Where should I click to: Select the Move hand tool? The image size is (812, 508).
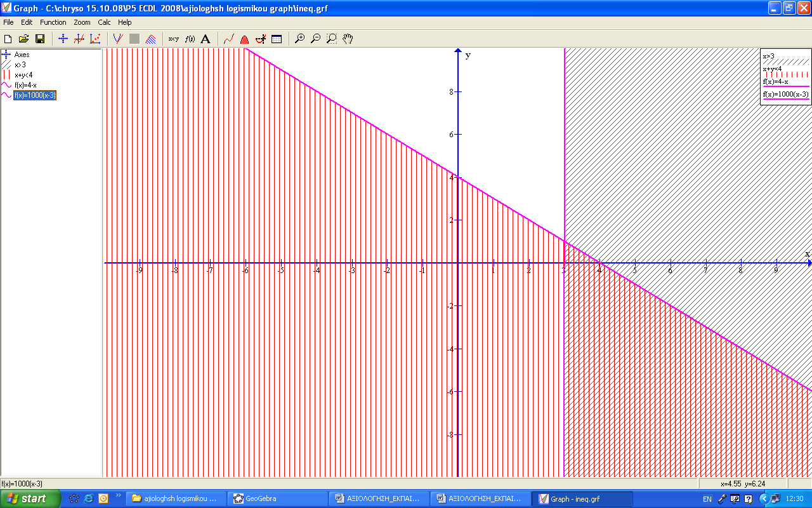point(348,39)
